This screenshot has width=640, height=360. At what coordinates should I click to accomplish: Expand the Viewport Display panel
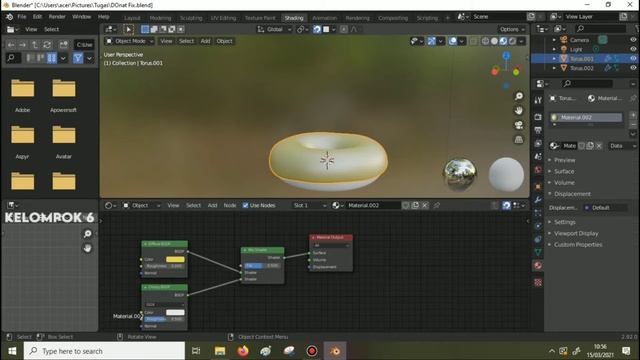pyautogui.click(x=576, y=233)
